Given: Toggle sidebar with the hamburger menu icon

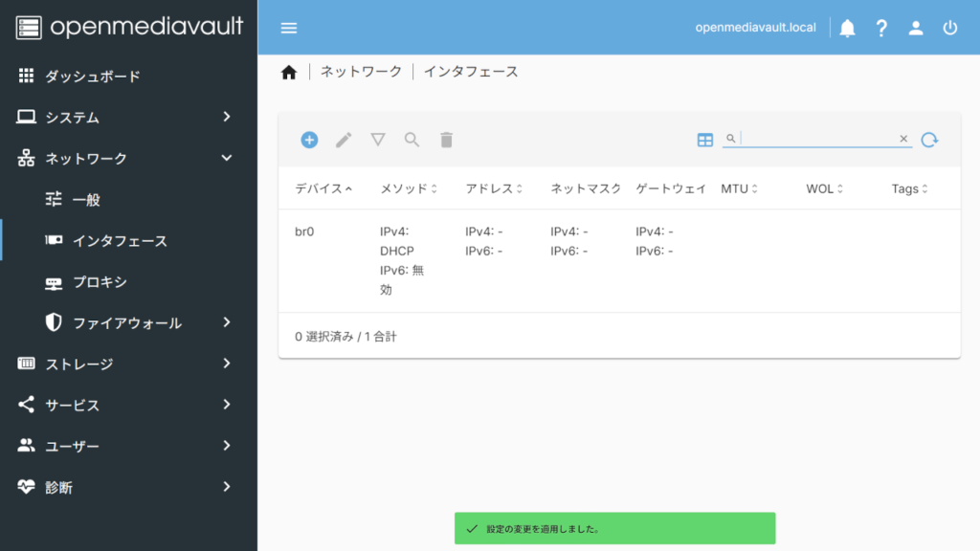Looking at the screenshot, I should tap(289, 28).
